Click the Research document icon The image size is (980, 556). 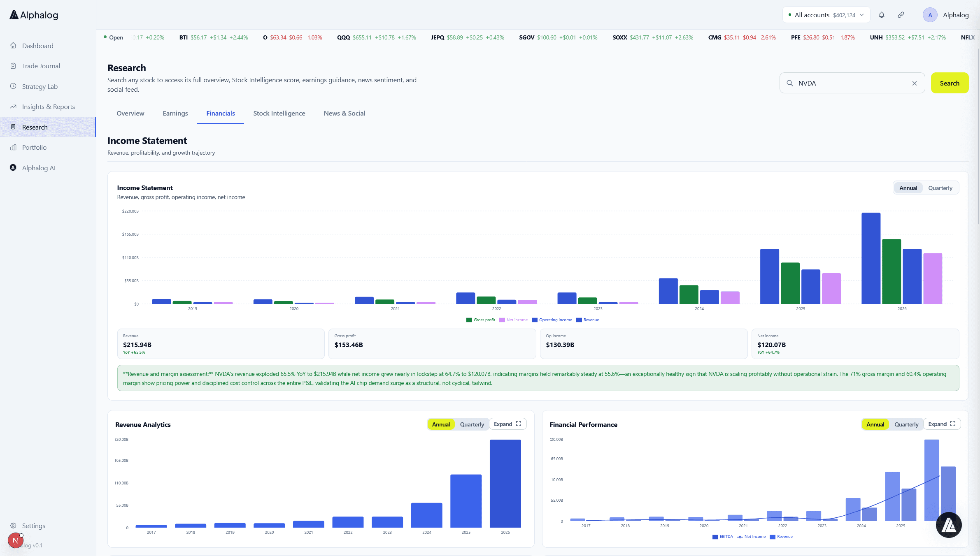(x=13, y=127)
